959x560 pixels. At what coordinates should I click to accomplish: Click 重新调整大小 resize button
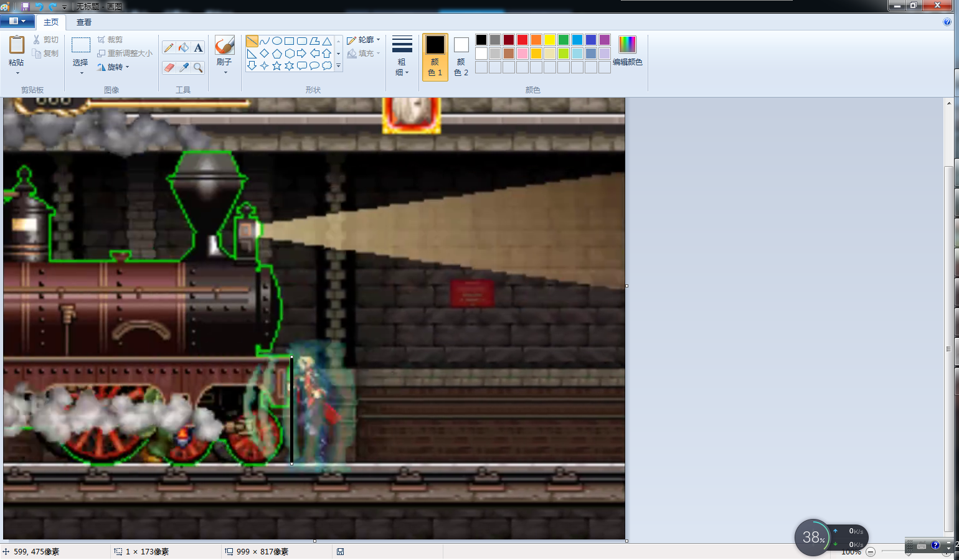(x=125, y=54)
